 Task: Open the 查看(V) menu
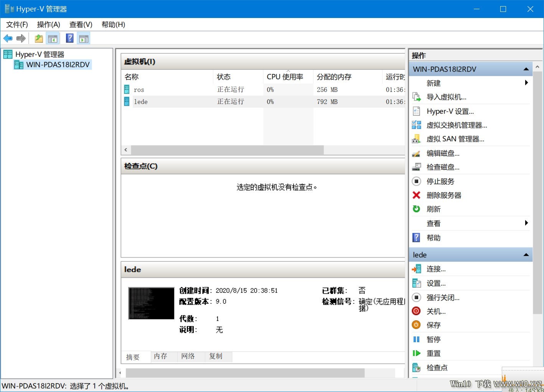[x=81, y=25]
